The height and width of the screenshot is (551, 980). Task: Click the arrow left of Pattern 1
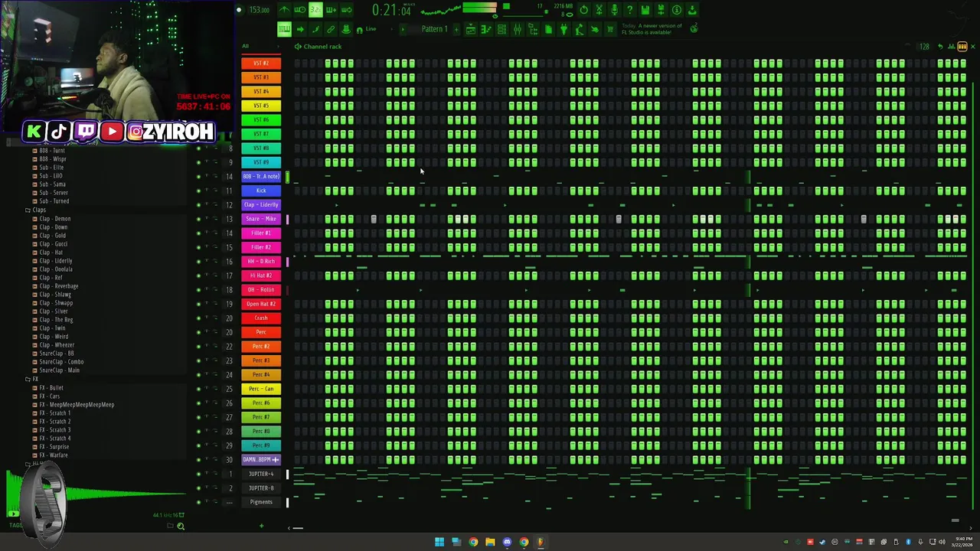403,29
